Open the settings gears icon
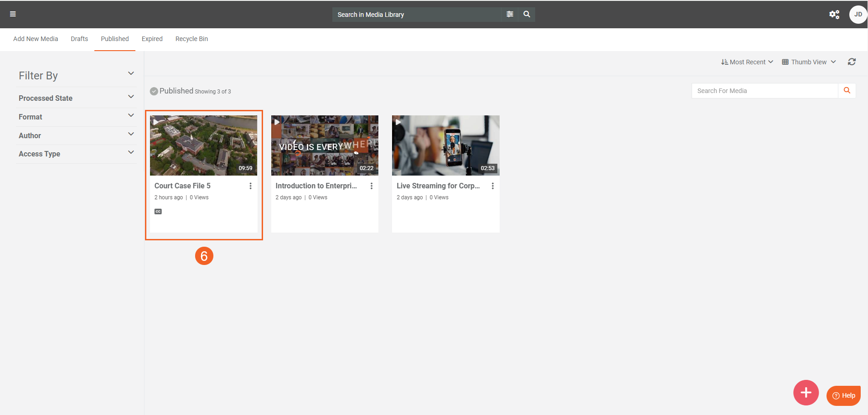 pos(834,15)
